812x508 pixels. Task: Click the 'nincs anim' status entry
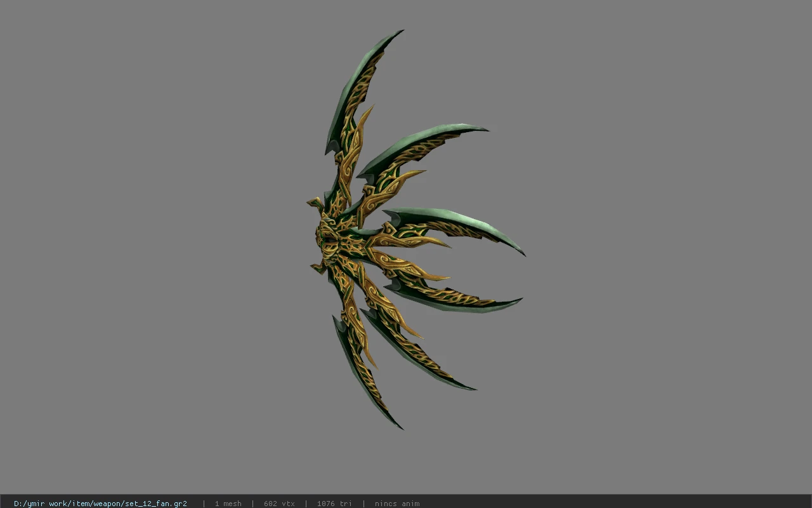(397, 504)
